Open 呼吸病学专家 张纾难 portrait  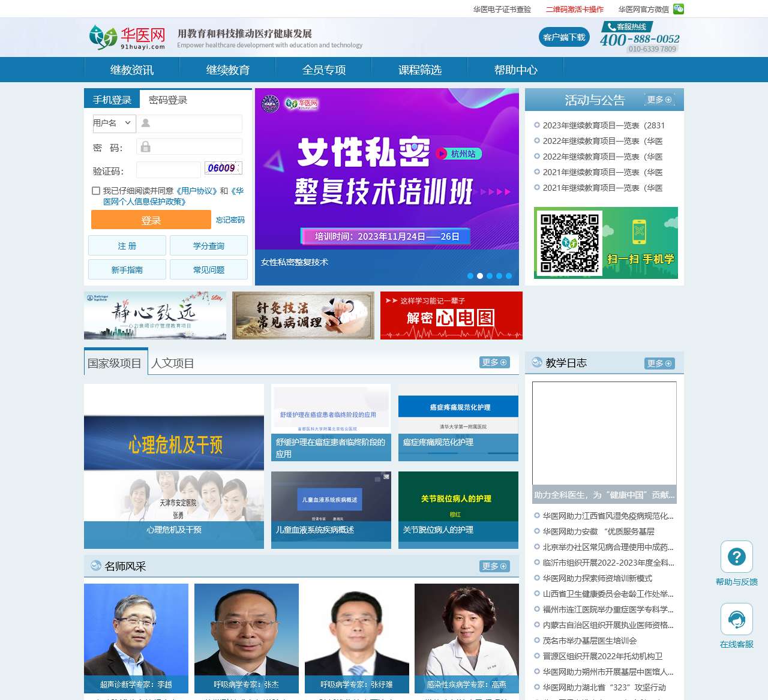pos(356,638)
